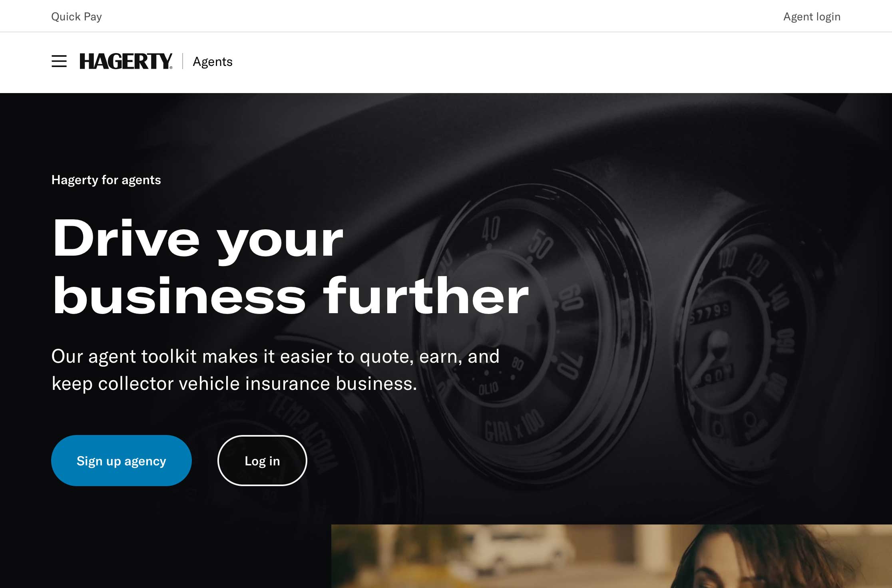Go to Agent login
Image resolution: width=892 pixels, height=588 pixels.
(x=812, y=16)
